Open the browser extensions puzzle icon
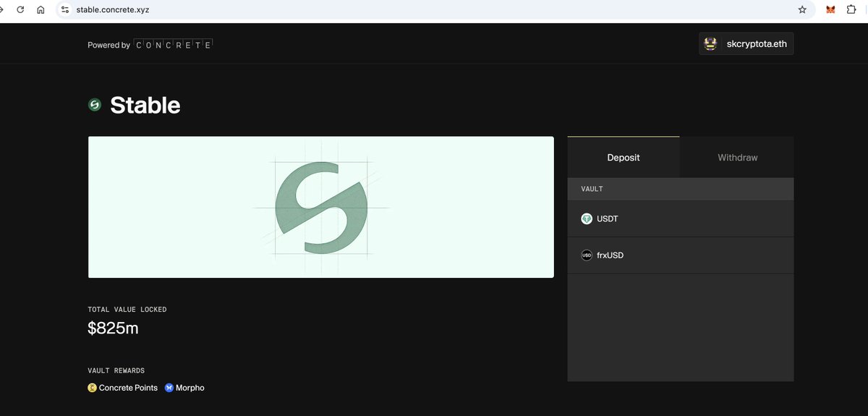This screenshot has height=416, width=868. pos(851,9)
